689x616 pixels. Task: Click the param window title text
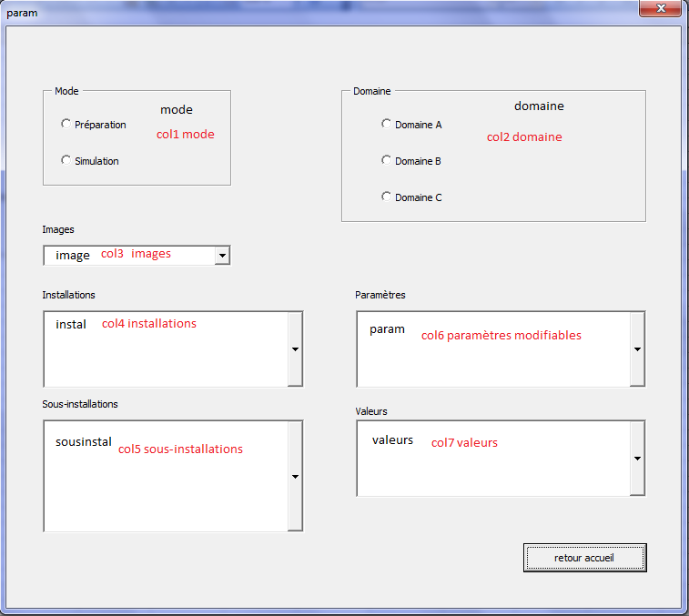coord(22,13)
